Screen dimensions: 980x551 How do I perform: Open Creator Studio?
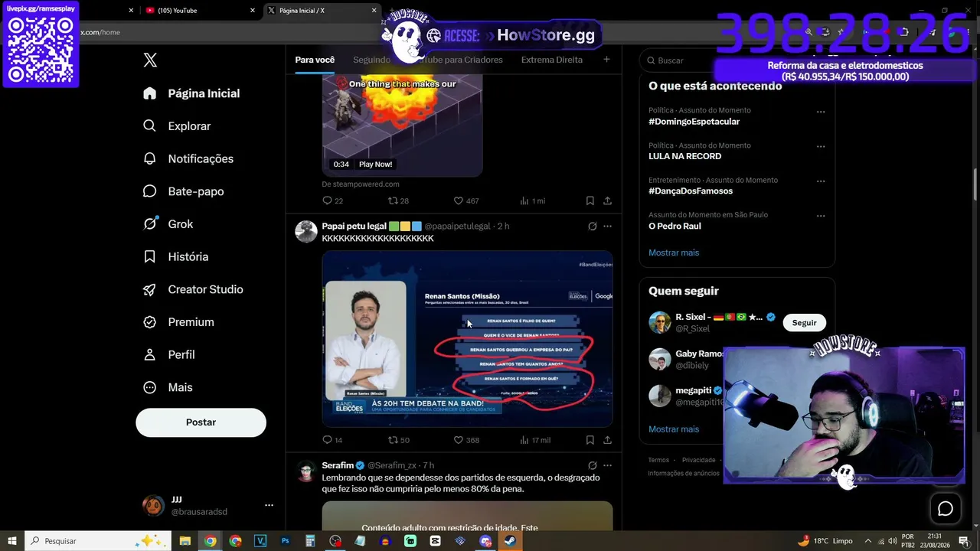coord(194,289)
